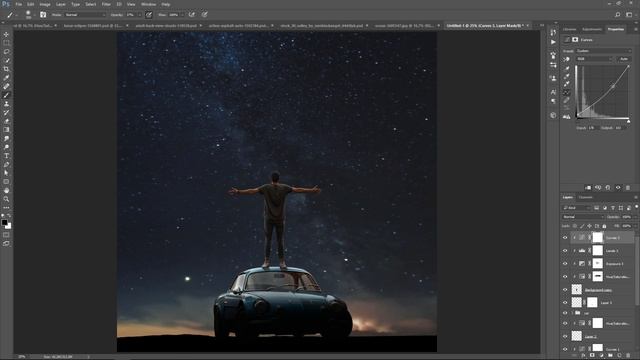Viewport: 640px width, 360px height.
Task: Click the Curves 2 layer mask thumbnail
Action: point(598,238)
